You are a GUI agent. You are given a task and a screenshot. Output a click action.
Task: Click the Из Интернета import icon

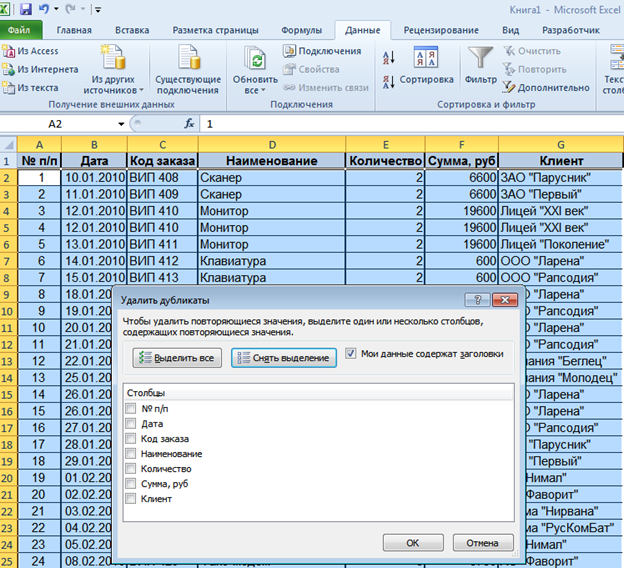[x=9, y=69]
